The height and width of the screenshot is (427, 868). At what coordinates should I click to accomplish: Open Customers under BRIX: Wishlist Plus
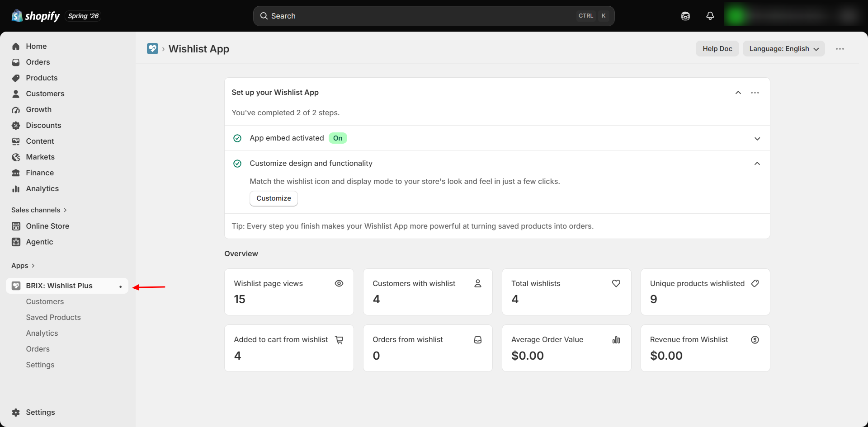click(x=45, y=301)
